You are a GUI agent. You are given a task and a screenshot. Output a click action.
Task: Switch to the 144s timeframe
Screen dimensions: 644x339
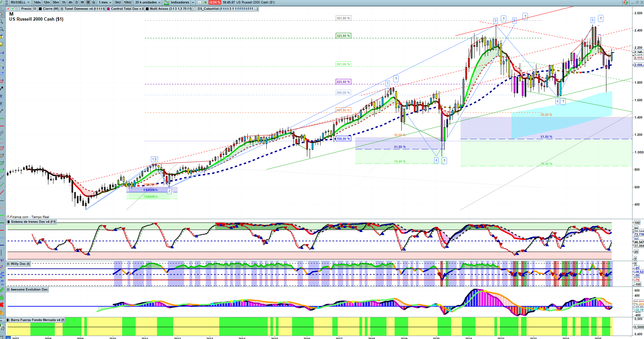tap(37, 2)
